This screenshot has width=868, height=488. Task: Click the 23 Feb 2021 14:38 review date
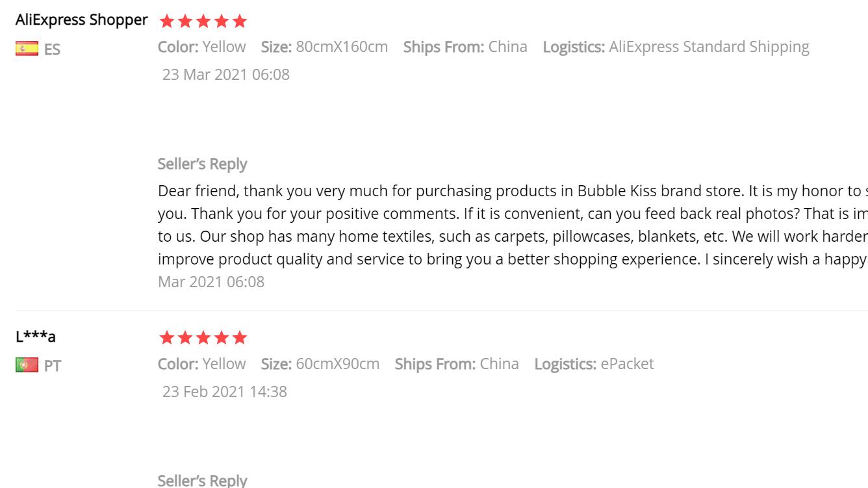click(225, 392)
